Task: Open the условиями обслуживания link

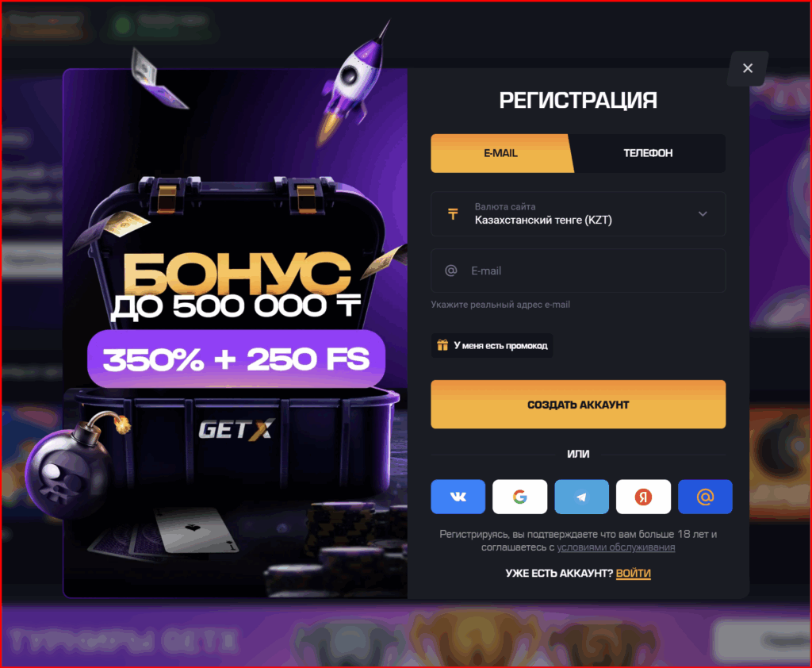Action: coord(615,547)
